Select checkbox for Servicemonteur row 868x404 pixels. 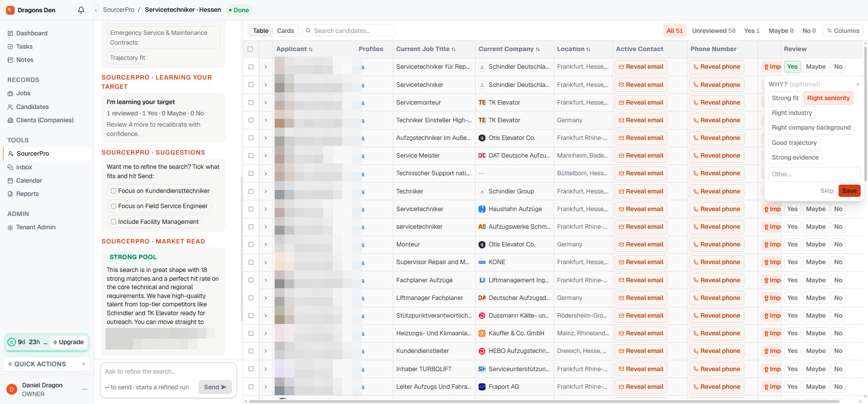[x=251, y=103]
